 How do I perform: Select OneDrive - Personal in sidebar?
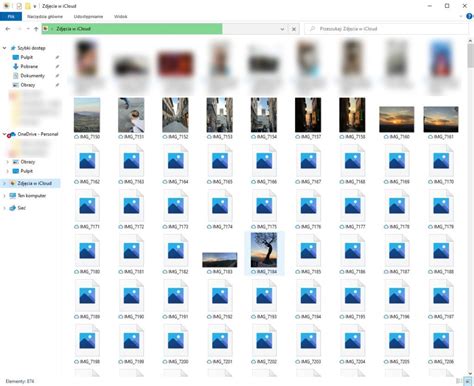click(38, 134)
